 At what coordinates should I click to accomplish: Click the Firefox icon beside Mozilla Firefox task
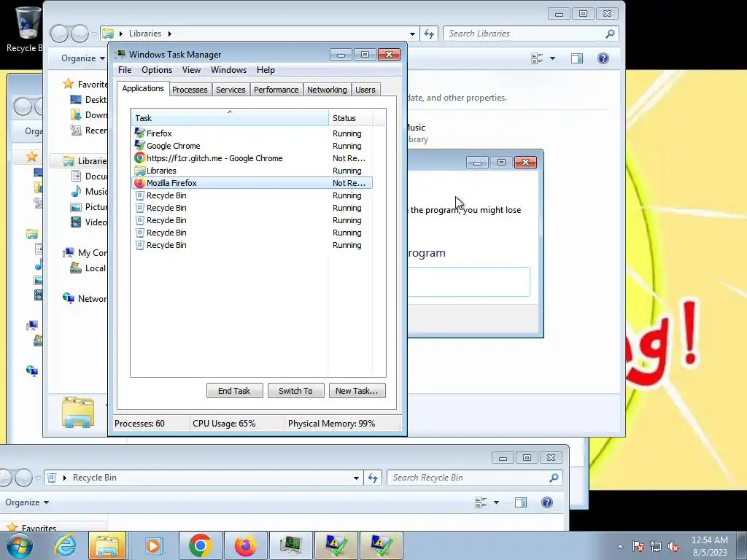pyautogui.click(x=139, y=183)
